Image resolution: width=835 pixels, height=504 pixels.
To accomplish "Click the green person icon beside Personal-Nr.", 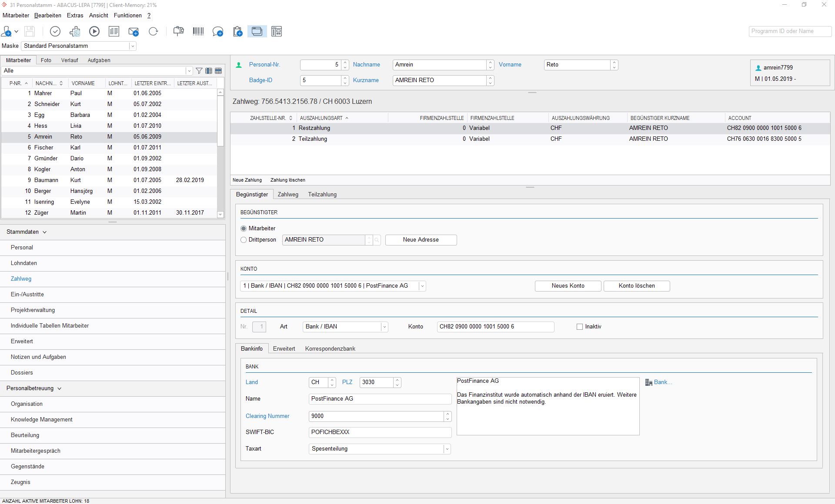I will pyautogui.click(x=238, y=65).
